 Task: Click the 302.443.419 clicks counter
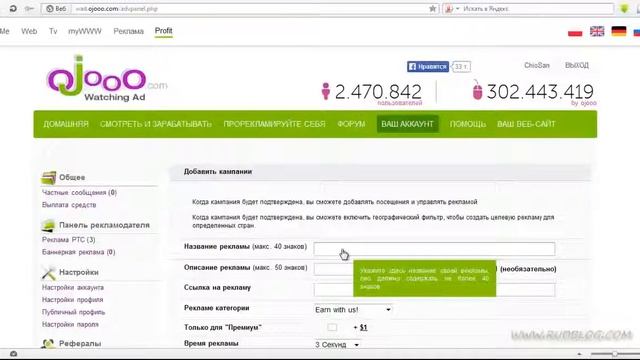tap(540, 92)
